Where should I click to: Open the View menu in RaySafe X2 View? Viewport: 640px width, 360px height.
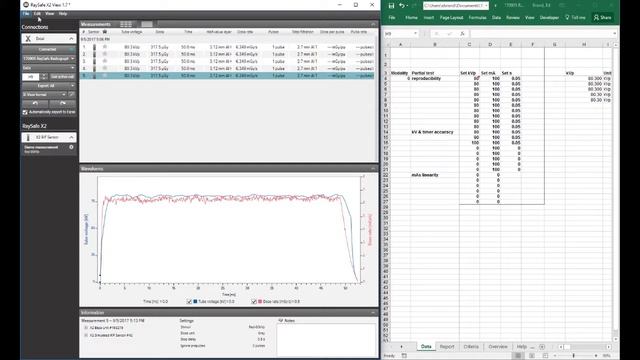(49, 13)
